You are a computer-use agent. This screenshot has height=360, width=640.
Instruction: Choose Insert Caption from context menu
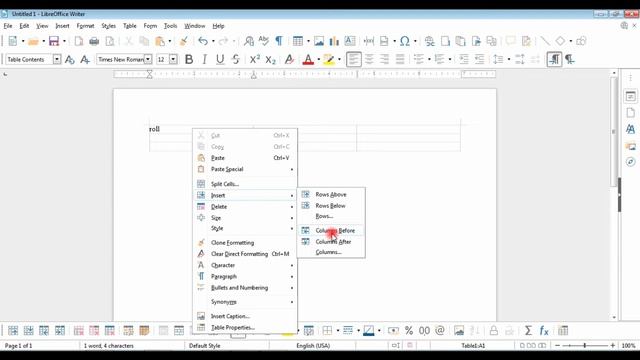pos(245,316)
